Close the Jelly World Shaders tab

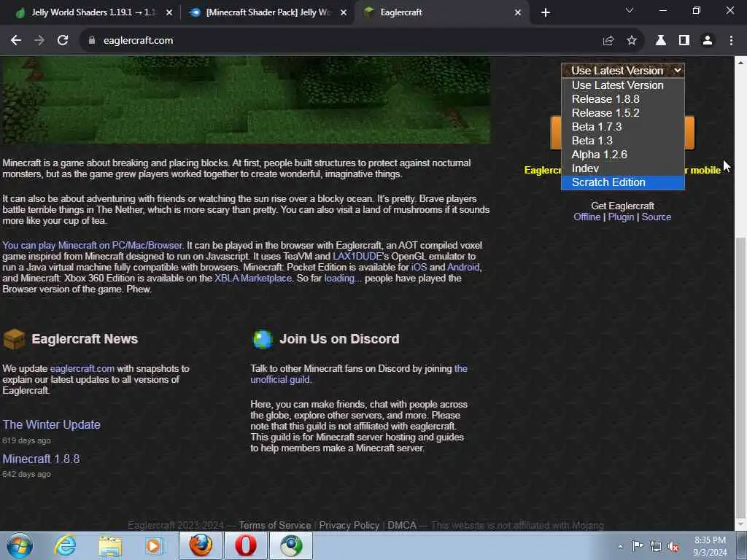(x=169, y=12)
